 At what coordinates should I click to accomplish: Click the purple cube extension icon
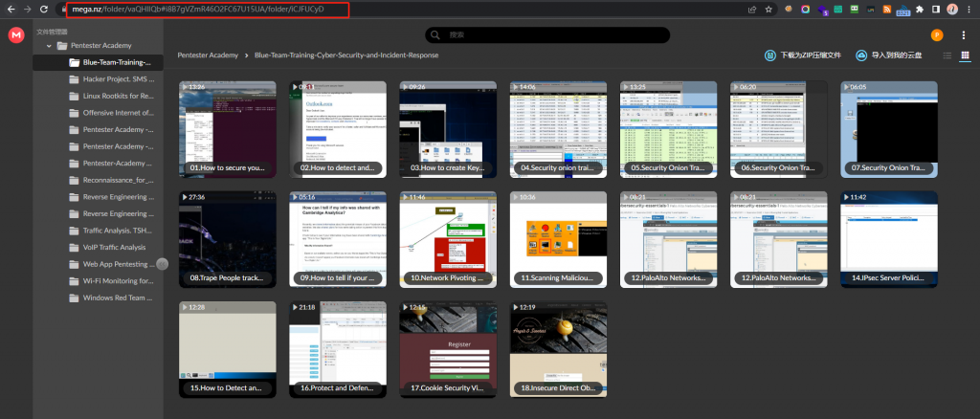point(822,10)
